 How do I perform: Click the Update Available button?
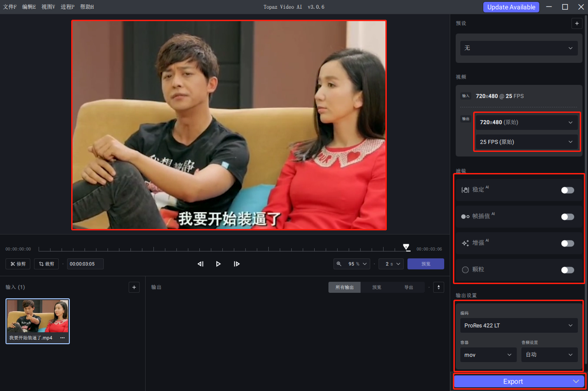[511, 7]
